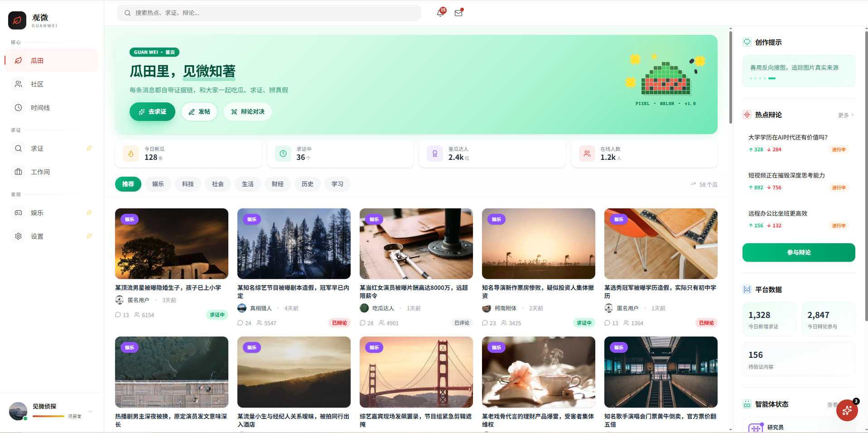Screen dimensions: 868x433
Task: Click the 1,328 今日新增求证 stat
Action: [769, 319]
